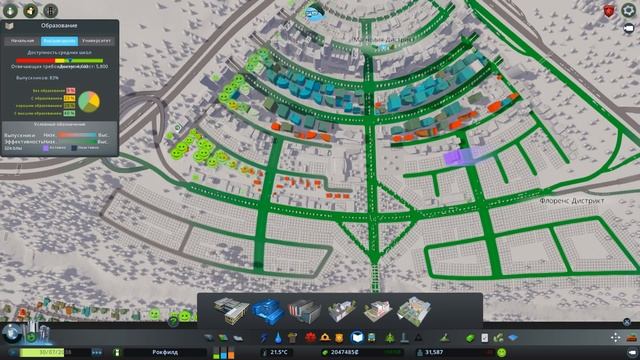
Task: Open the Landscaping tool
Action: [444, 338]
